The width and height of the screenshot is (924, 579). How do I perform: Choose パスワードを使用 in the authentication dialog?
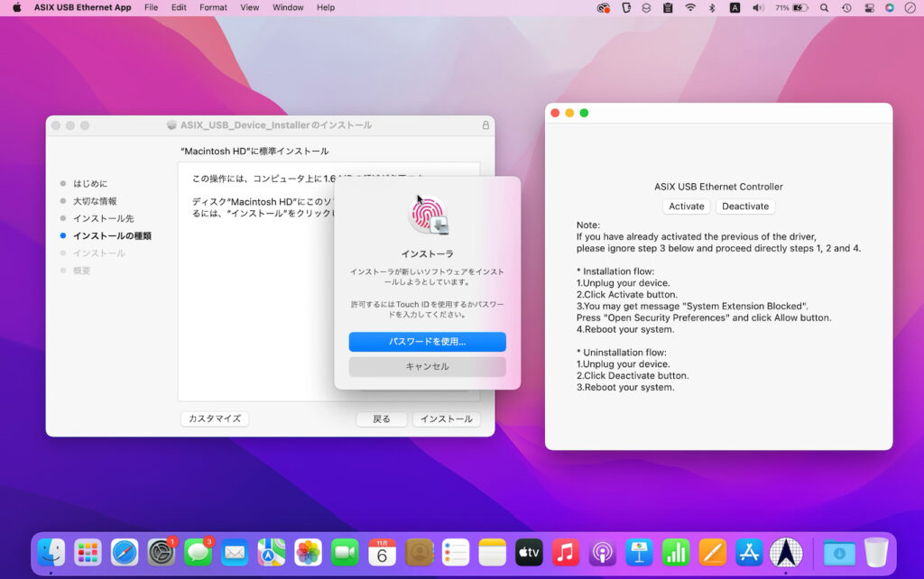coord(427,342)
